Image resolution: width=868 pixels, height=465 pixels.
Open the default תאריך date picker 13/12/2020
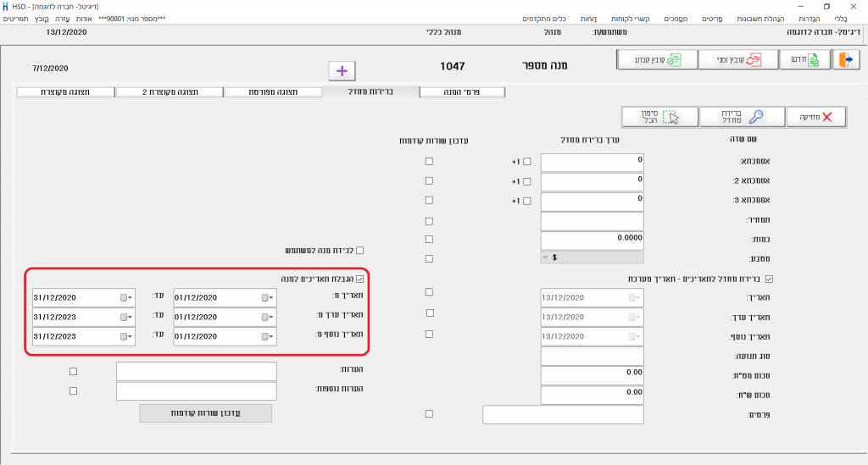634,297
